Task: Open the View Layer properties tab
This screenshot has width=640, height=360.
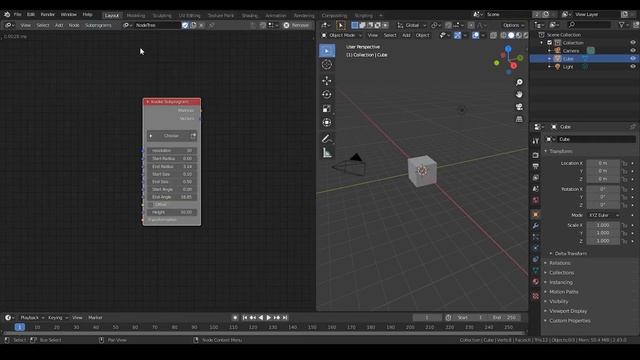Action: click(536, 178)
